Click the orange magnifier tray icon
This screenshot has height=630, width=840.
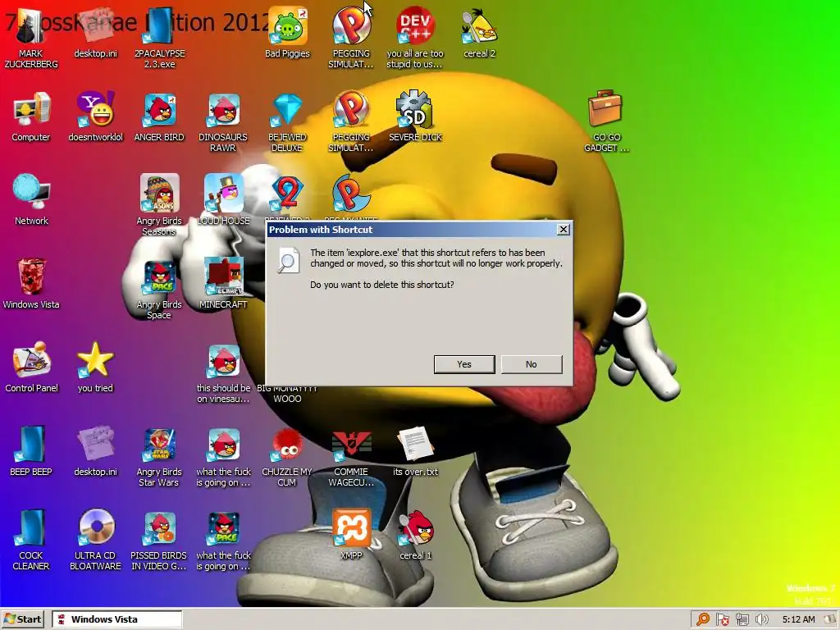(702, 620)
